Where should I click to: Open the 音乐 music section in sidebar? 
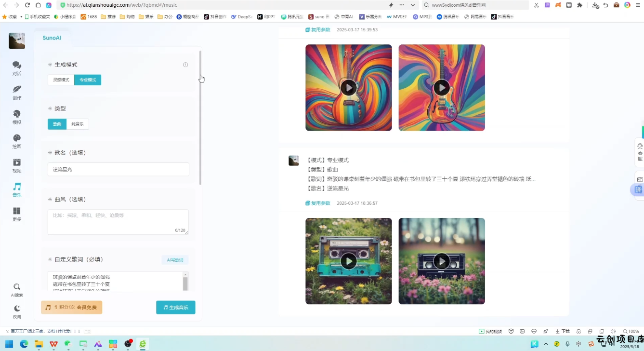click(x=17, y=189)
